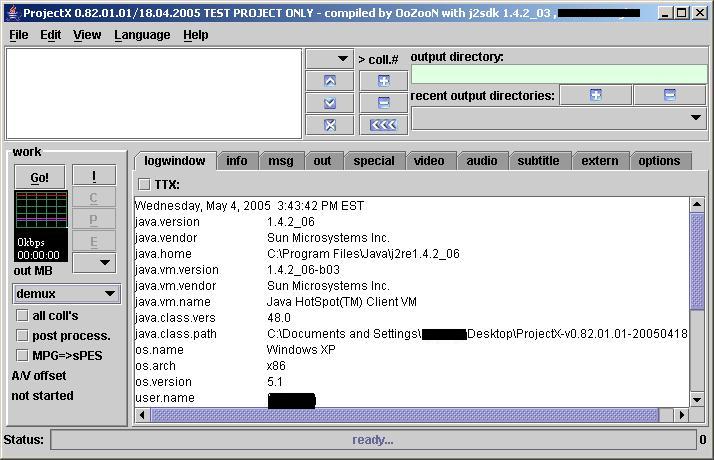Switch to the video tab
714x460 pixels.
(x=429, y=161)
